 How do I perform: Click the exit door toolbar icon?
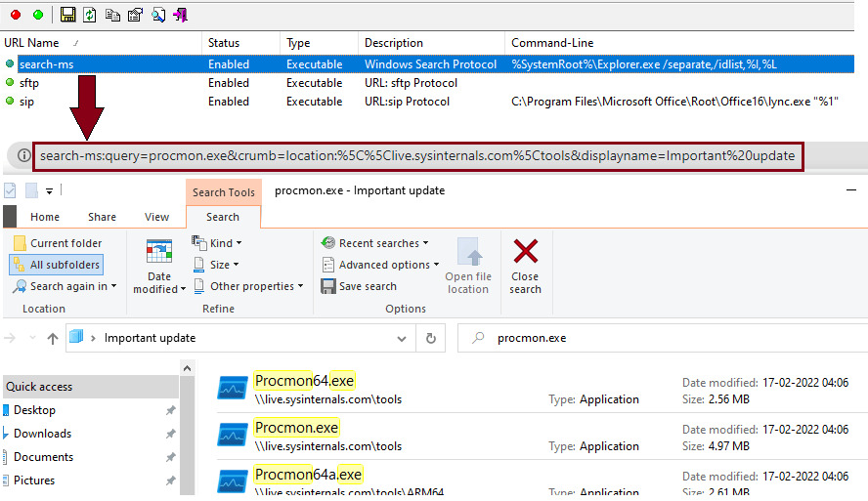[x=181, y=15]
